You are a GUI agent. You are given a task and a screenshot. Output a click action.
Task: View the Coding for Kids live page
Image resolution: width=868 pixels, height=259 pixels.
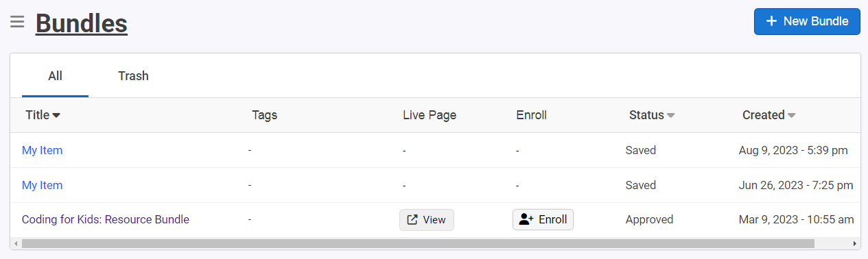click(427, 220)
